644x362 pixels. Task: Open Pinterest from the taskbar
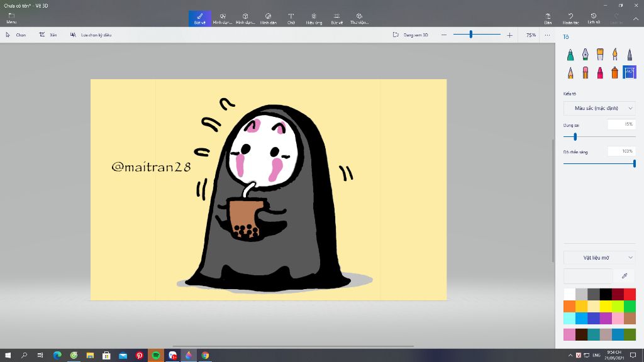coord(139,356)
